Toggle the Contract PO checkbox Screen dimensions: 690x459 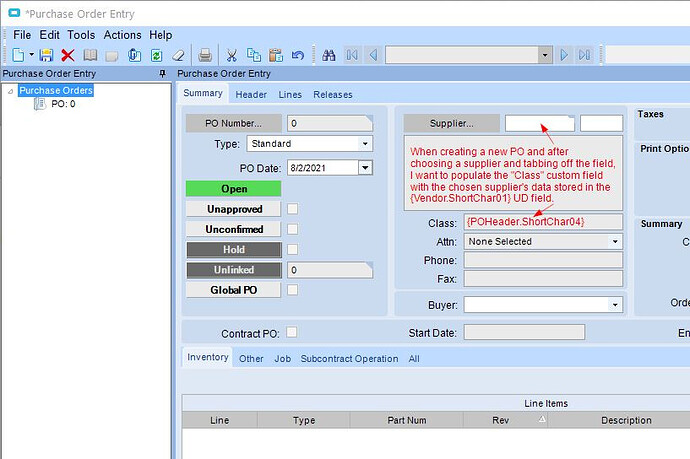coord(291,332)
